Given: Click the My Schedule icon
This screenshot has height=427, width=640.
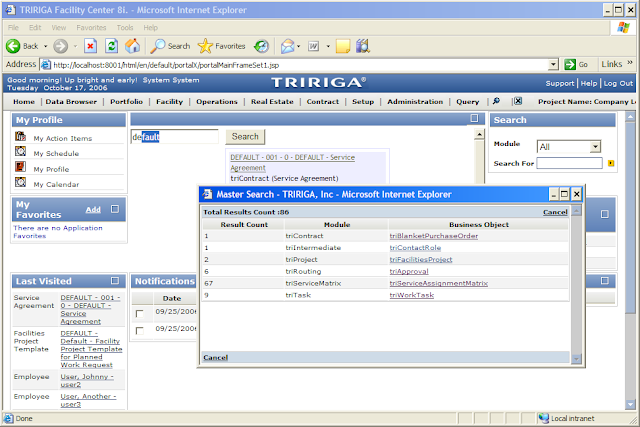Looking at the screenshot, I should pyautogui.click(x=20, y=152).
